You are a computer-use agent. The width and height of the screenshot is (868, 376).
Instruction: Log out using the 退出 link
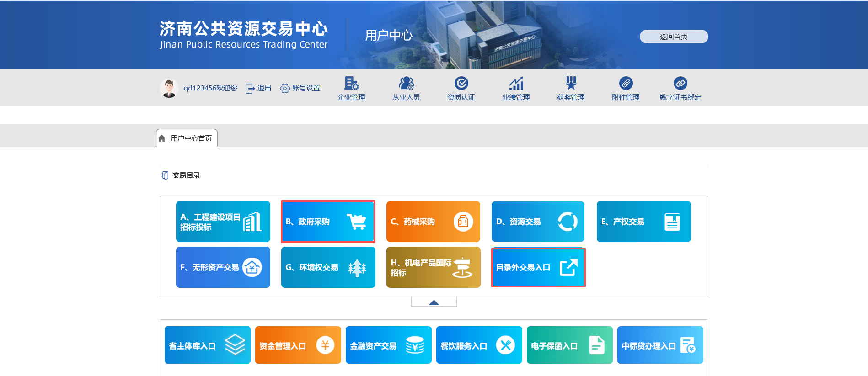tap(259, 88)
